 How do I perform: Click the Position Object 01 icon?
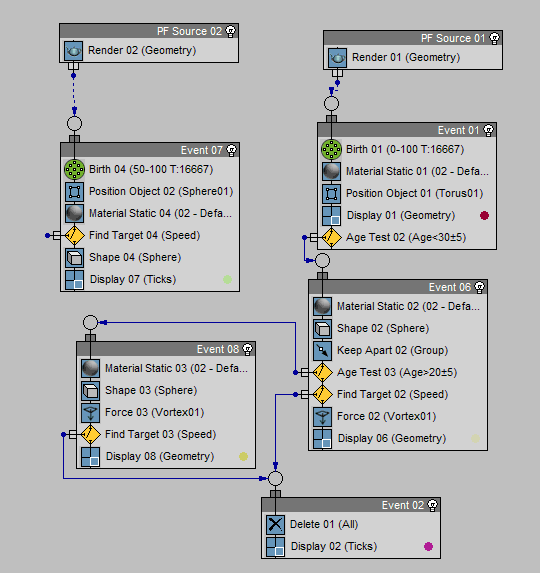[331, 193]
